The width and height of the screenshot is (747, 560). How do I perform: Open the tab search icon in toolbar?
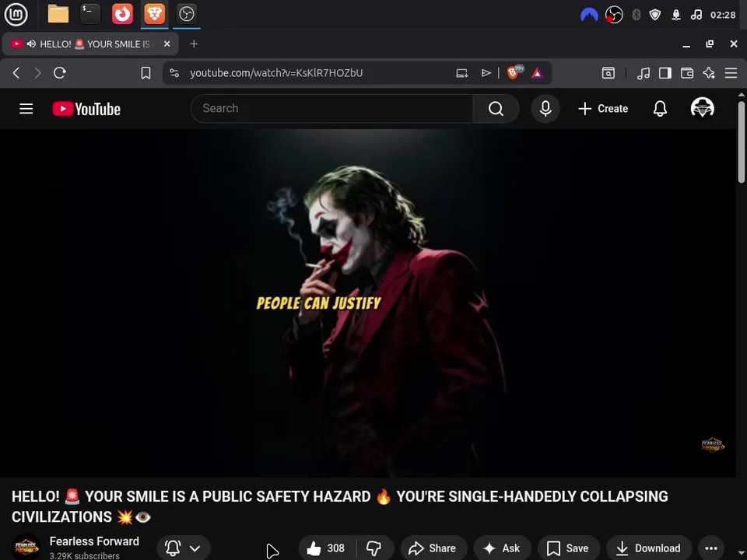[608, 73]
